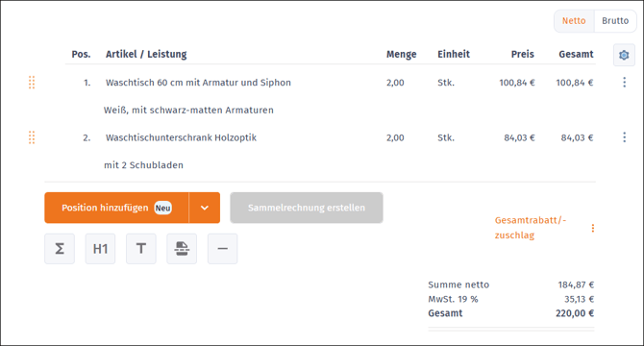This screenshot has width=644, height=346.
Task: Click description mit 2 Schubladen
Action: 144,165
